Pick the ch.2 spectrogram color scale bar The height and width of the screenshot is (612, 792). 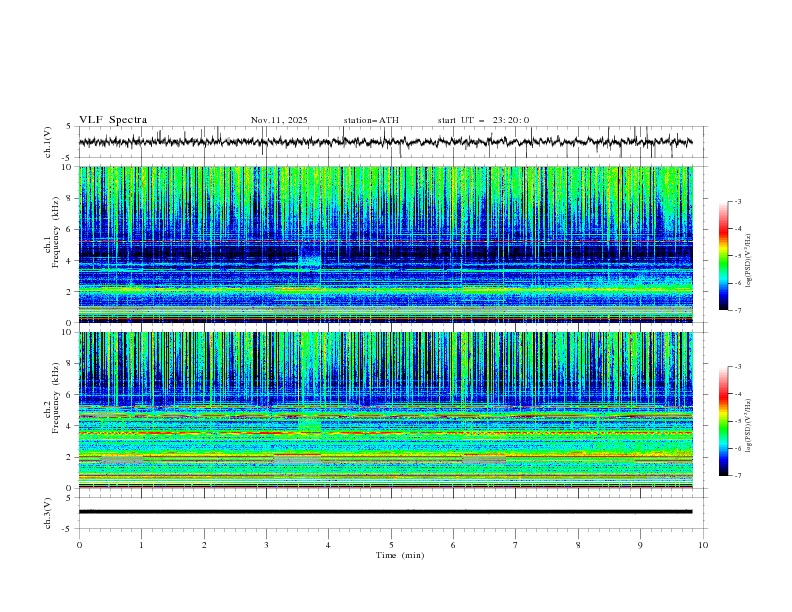(723, 421)
